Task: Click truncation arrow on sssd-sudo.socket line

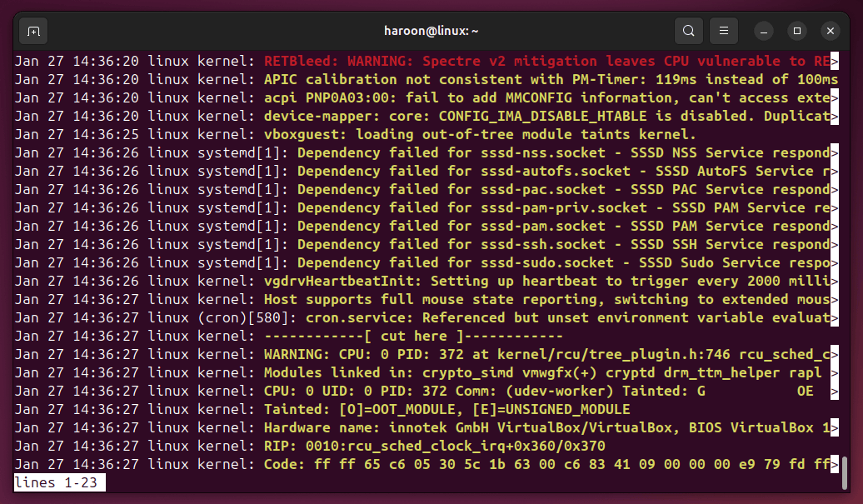Action: [x=835, y=262]
